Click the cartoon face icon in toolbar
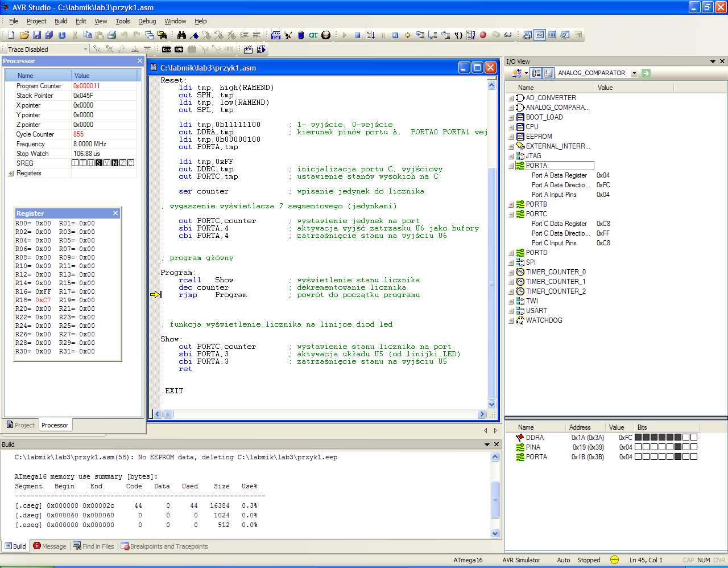The width and height of the screenshot is (728, 568). tap(326, 35)
